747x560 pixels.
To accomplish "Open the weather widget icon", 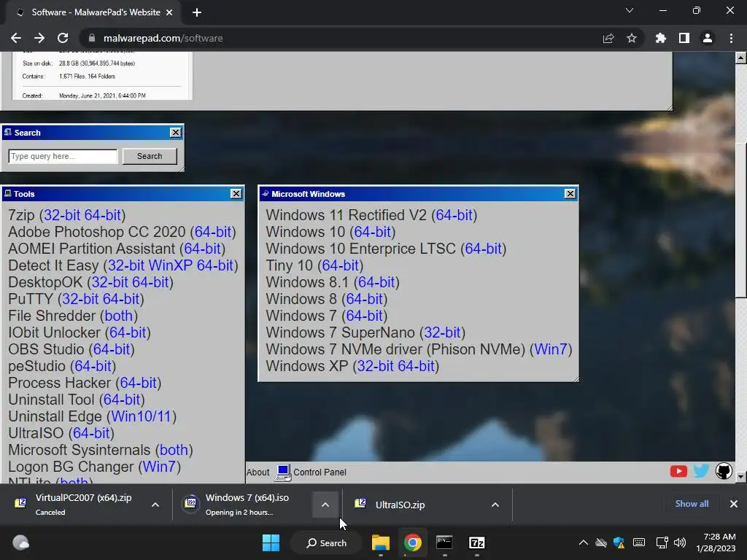I will 20,542.
